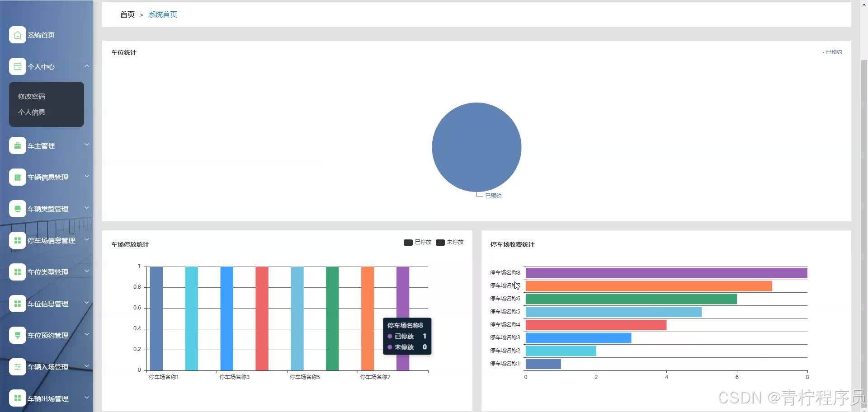
Task: Click the 首页 breadcrumb link
Action: click(x=127, y=14)
